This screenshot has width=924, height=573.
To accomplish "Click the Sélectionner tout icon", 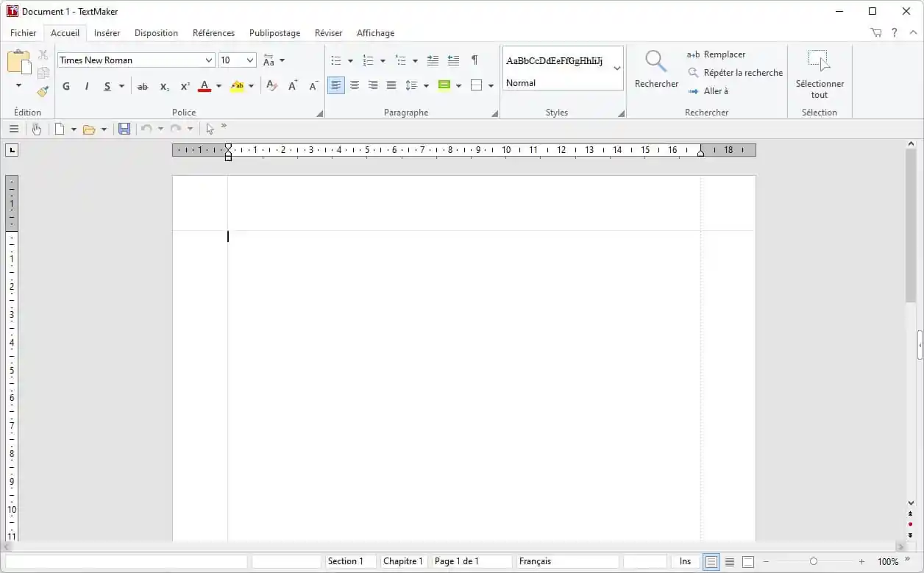I will 819,61.
